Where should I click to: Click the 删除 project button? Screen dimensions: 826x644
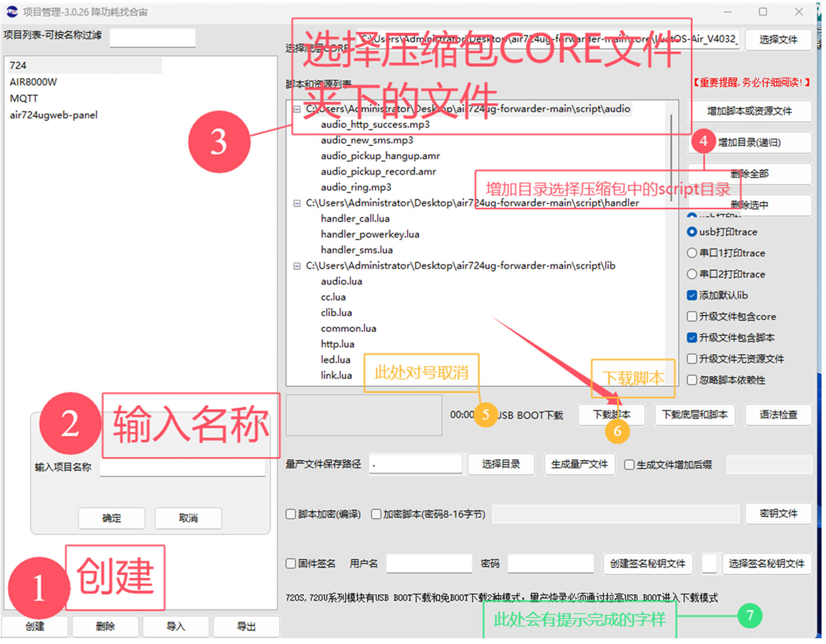tap(106, 626)
